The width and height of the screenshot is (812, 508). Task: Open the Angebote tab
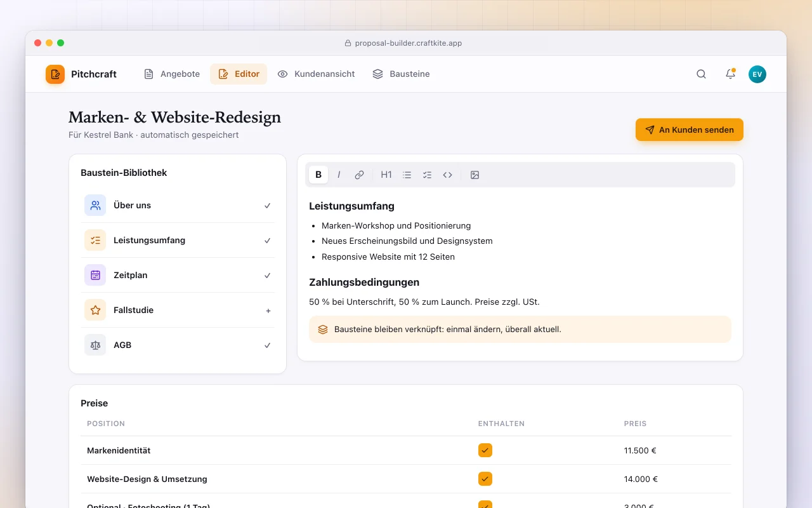tap(172, 74)
